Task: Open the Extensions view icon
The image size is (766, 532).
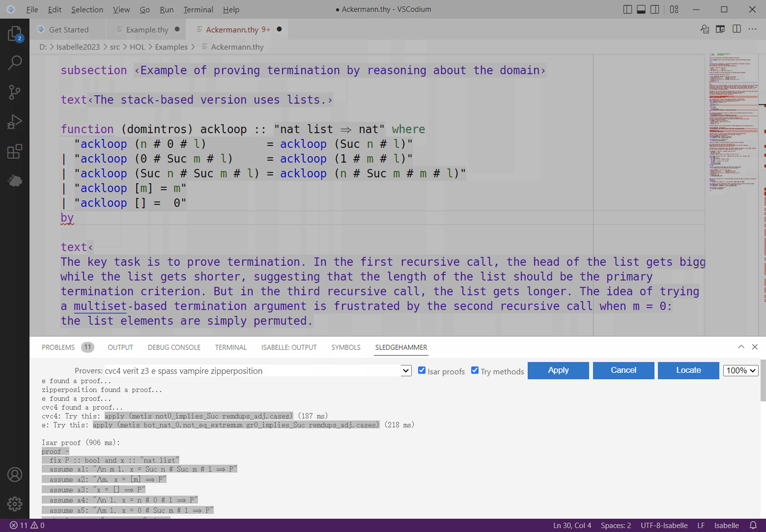Action: (x=15, y=152)
